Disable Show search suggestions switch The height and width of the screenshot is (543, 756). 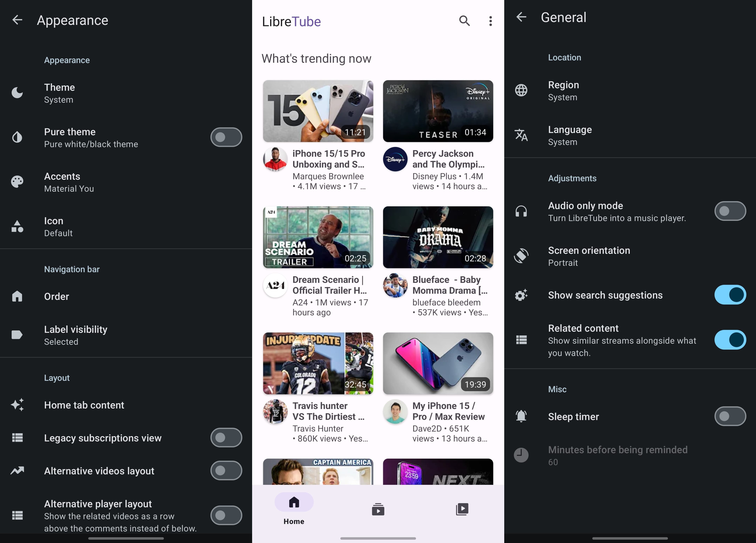point(730,295)
